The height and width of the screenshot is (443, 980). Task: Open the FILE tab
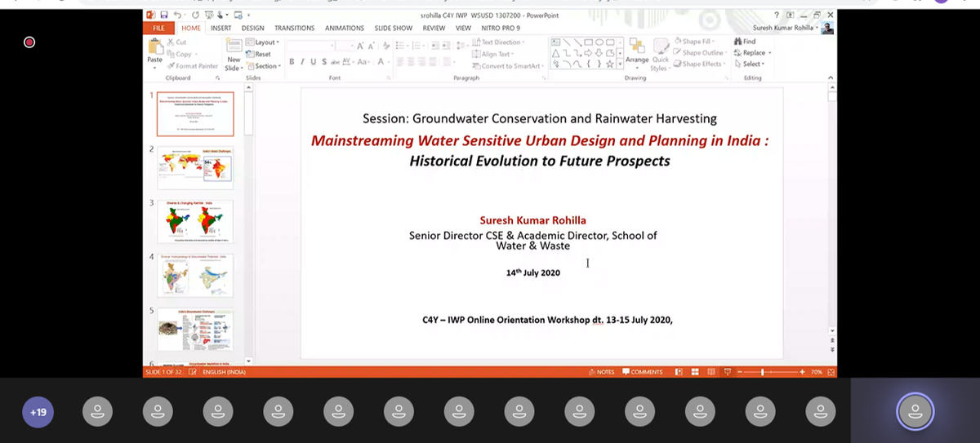click(158, 28)
